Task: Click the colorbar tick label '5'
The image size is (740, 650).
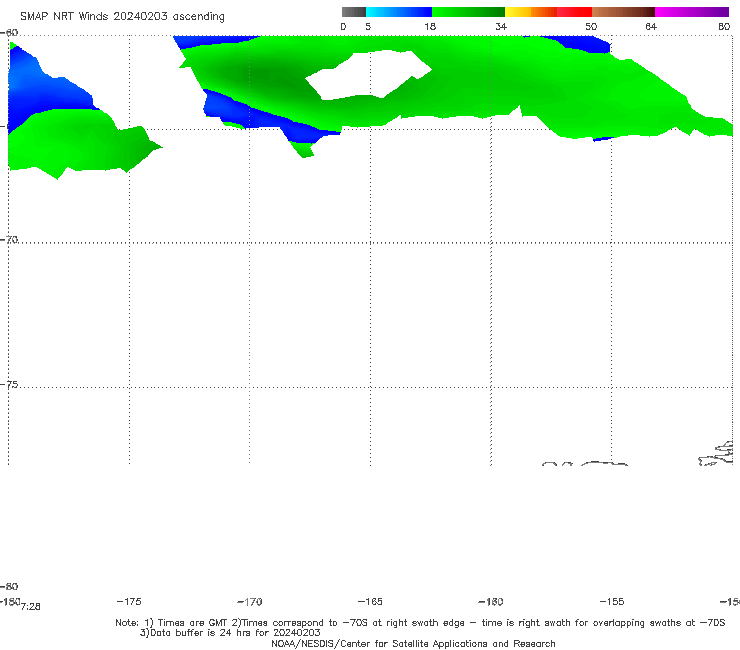Action: 368,27
